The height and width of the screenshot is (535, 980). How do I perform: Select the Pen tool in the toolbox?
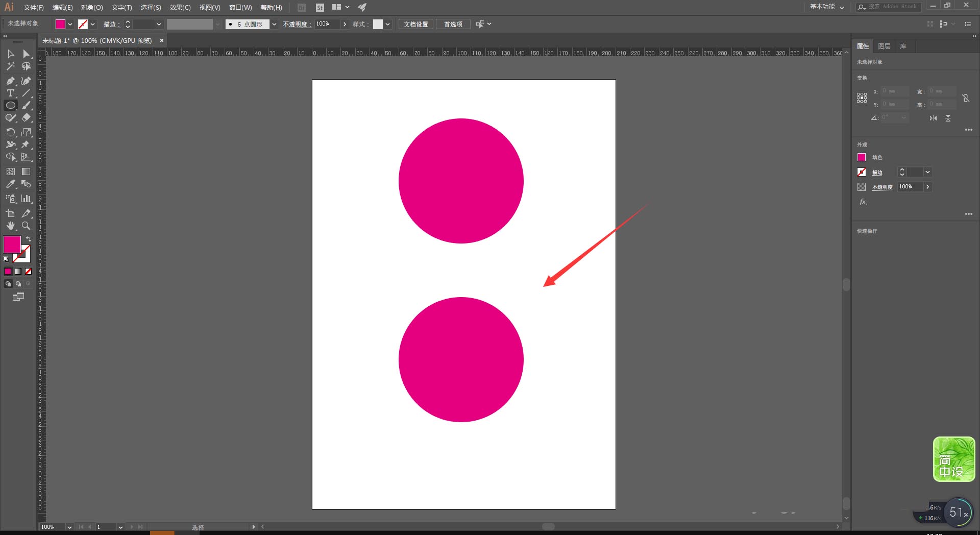pyautogui.click(x=10, y=81)
